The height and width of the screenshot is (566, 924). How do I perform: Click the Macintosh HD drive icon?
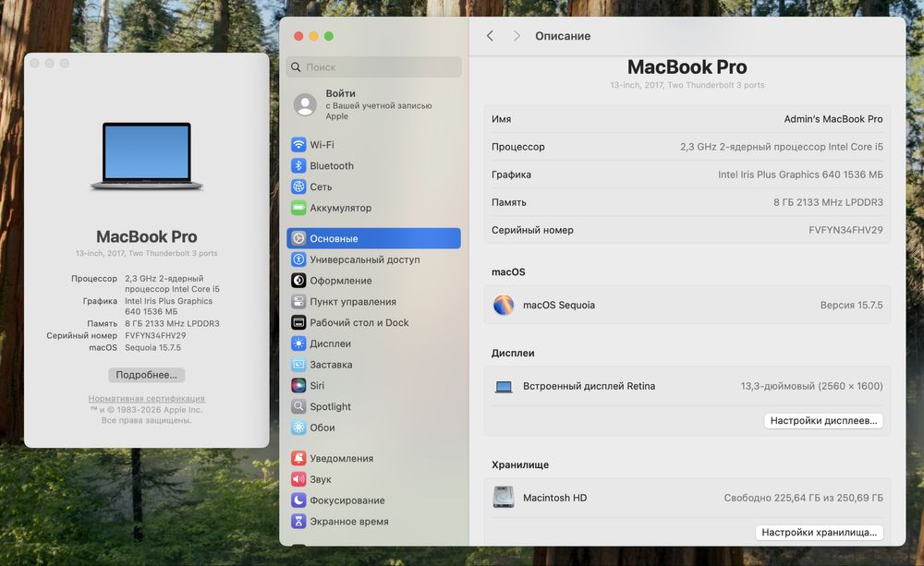click(x=504, y=497)
